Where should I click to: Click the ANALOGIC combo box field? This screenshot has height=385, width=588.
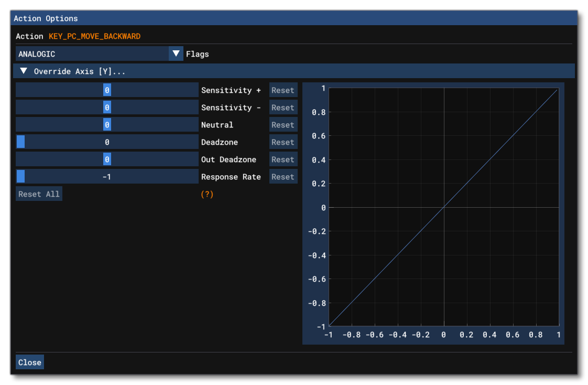92,54
